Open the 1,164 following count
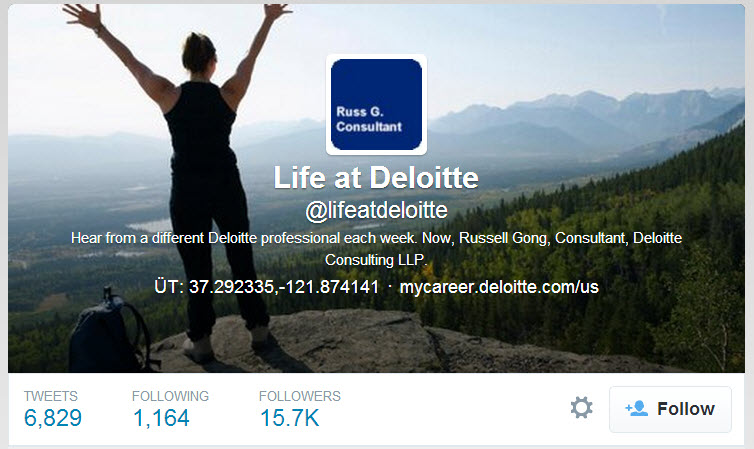 click(x=161, y=418)
